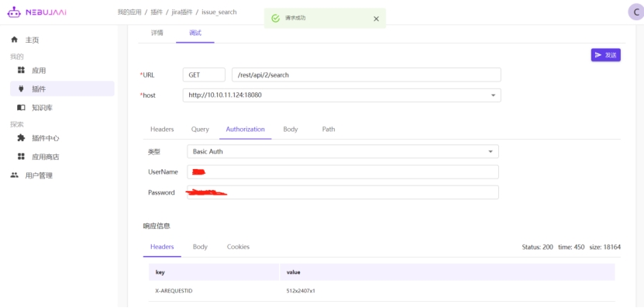Open the Path tab
This screenshot has height=308, width=644.
pyautogui.click(x=329, y=129)
